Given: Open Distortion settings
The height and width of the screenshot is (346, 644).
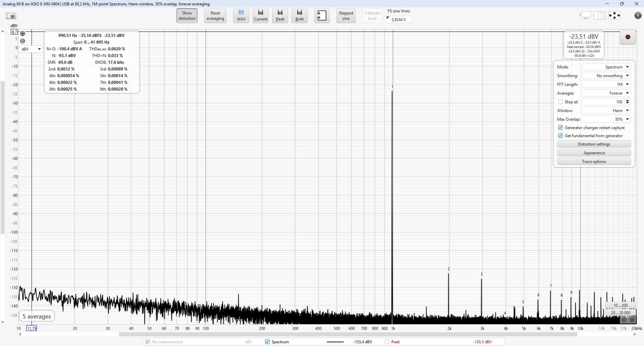Looking at the screenshot, I should [594, 144].
